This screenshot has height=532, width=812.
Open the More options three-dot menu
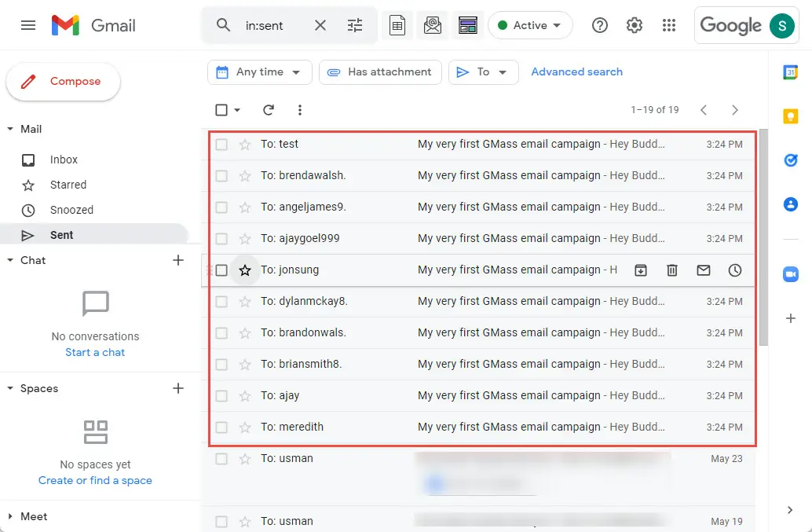(300, 110)
